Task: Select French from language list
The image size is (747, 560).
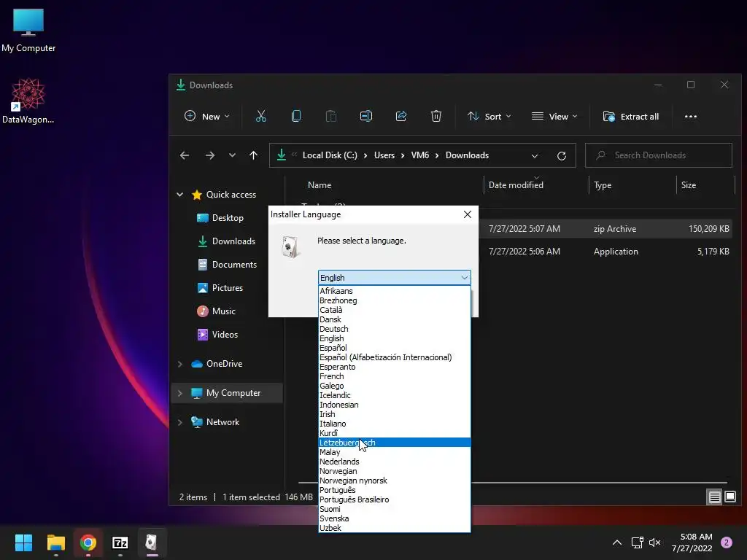Action: [395, 376]
